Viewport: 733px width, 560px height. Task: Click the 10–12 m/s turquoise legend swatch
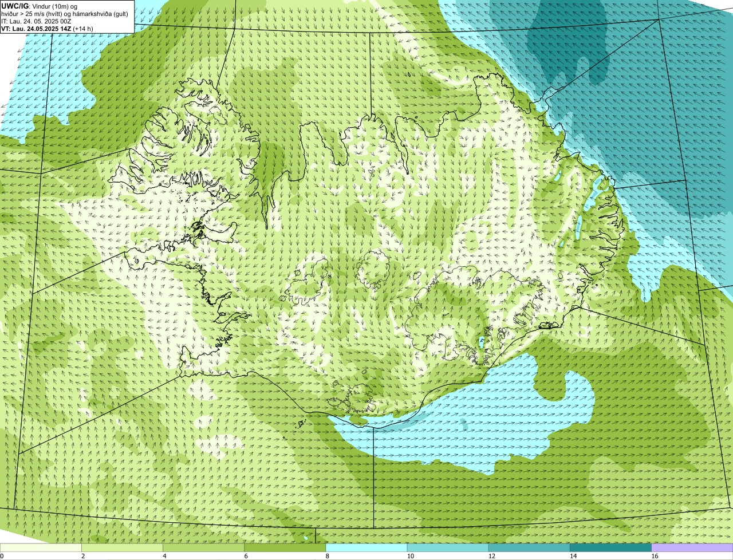coord(448,547)
